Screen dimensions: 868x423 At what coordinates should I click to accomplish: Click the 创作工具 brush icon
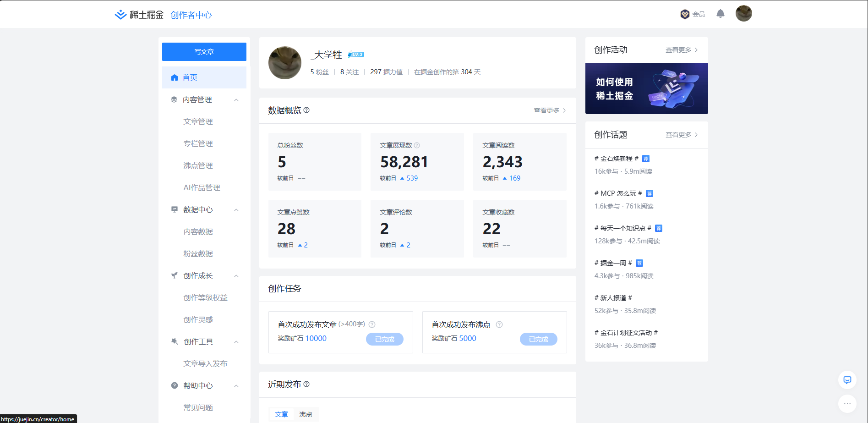coord(173,341)
